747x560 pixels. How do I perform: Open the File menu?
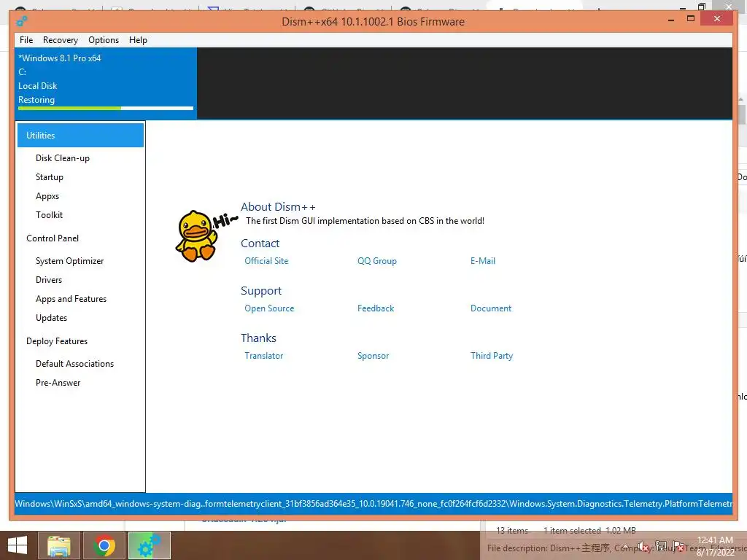coord(26,40)
